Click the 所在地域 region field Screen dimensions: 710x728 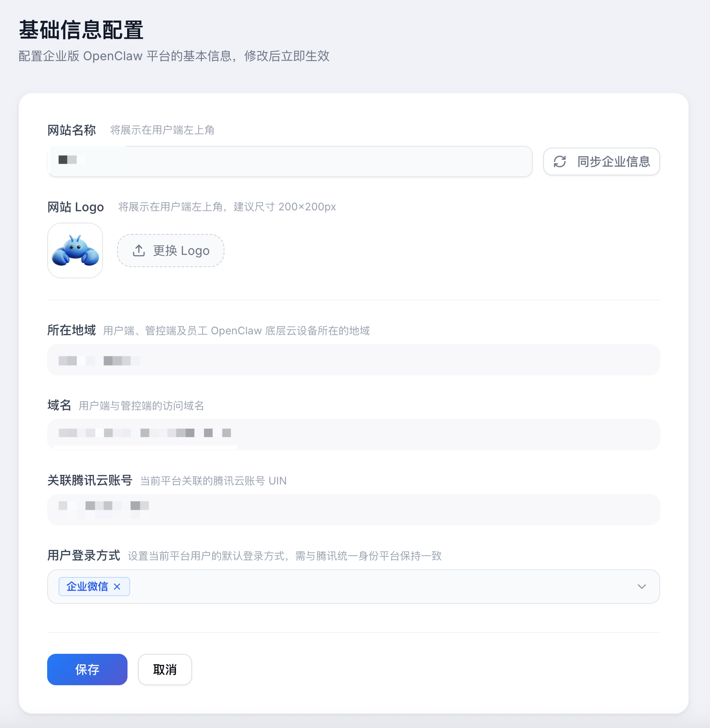coord(354,360)
